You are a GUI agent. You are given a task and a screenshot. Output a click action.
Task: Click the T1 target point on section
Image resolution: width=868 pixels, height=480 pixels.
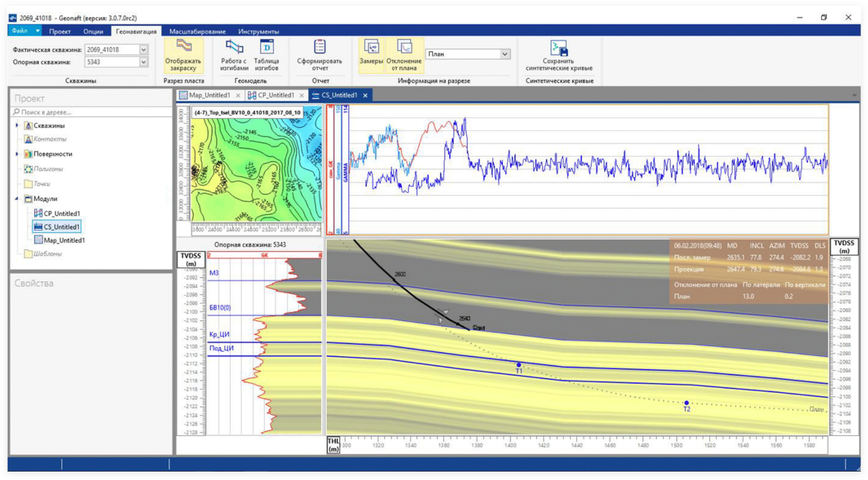pos(518,365)
